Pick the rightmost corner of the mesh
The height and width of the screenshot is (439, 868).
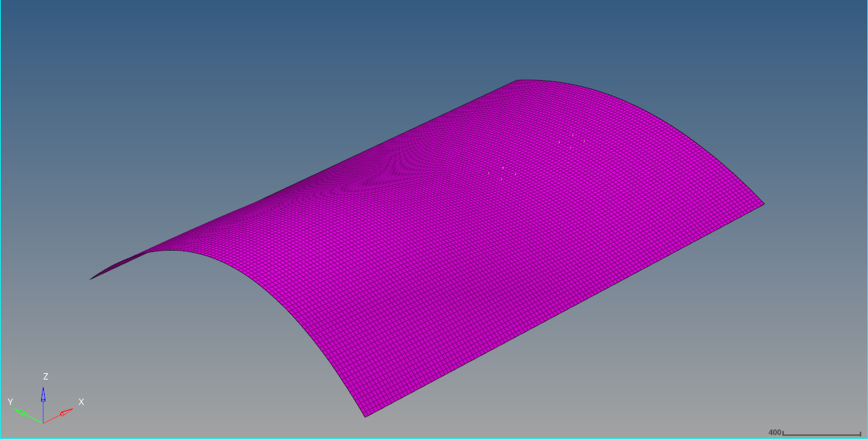point(764,204)
